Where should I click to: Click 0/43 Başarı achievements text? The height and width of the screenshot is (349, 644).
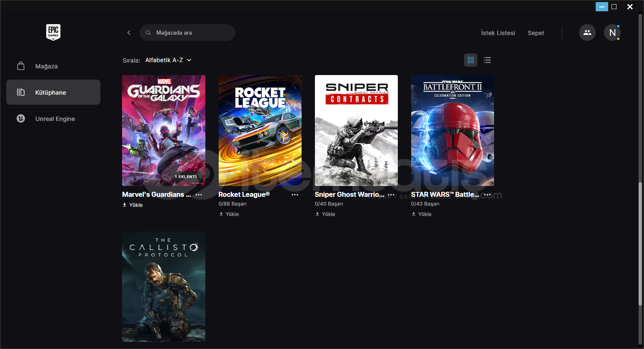coord(425,204)
